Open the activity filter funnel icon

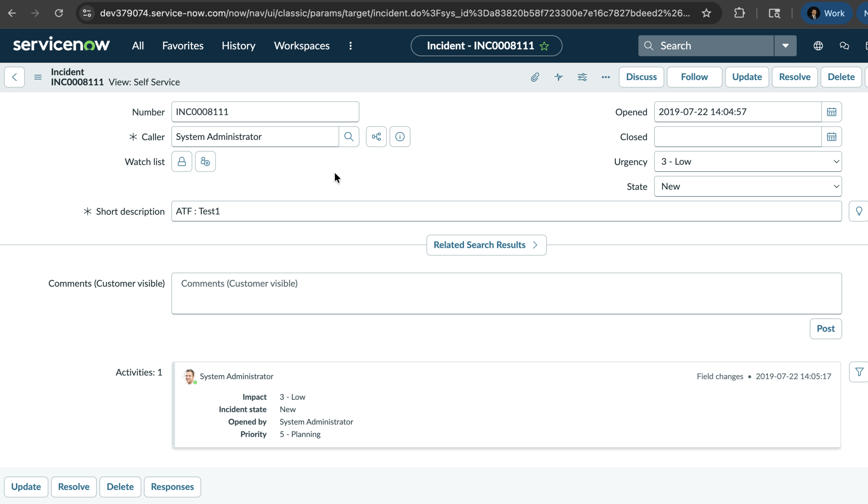[x=859, y=372]
